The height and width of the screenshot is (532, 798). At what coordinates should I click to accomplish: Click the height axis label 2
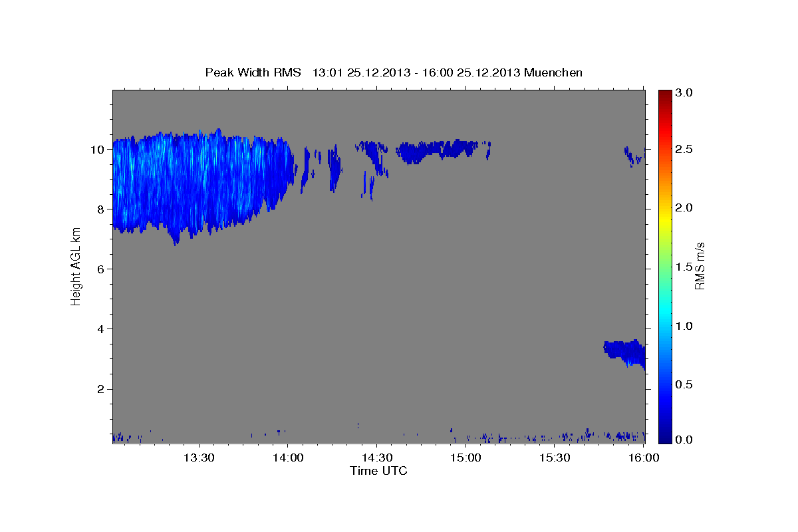coord(100,388)
